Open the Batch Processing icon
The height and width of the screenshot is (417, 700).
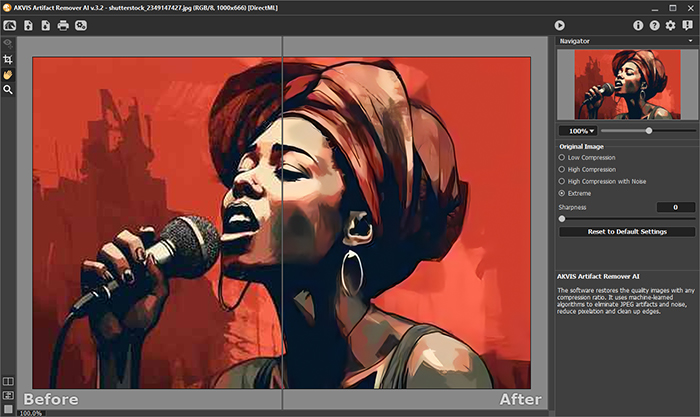point(80,25)
